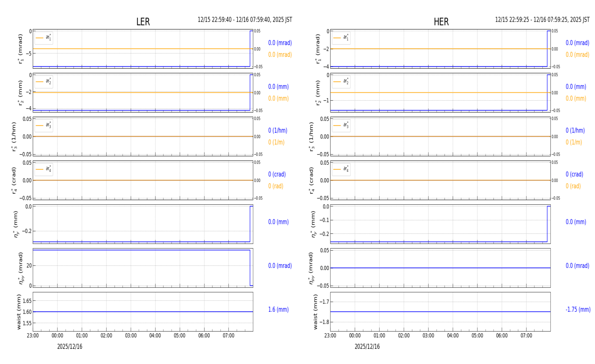Click the orange 0 (rad) value beside HER
Viewport: 595px width, 364px height.
573,186
